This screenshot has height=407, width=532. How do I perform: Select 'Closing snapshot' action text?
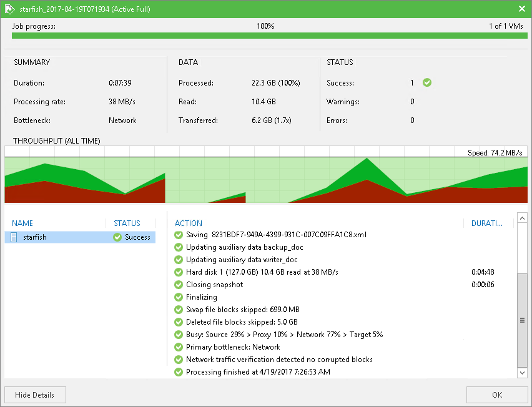(214, 285)
